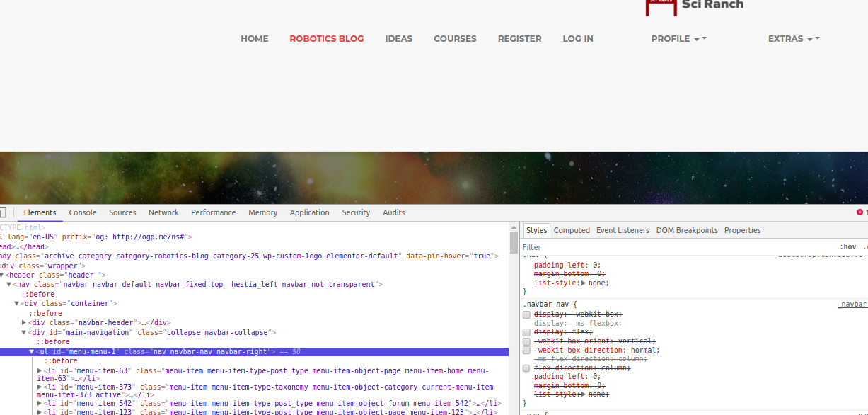Toggle the display: flex property checkbox
Screen dimensions: 868x415
pos(526,332)
